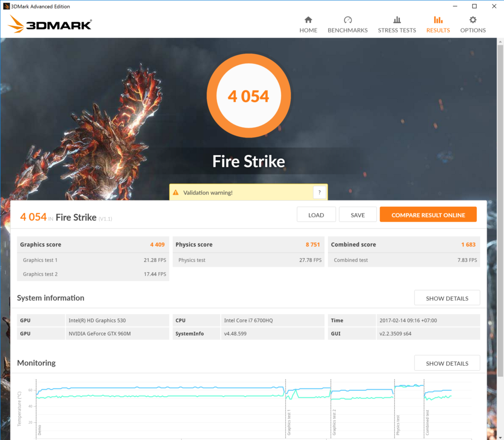Click the 4 054 score circle
Screen dimensions: 504x440
[x=249, y=96]
